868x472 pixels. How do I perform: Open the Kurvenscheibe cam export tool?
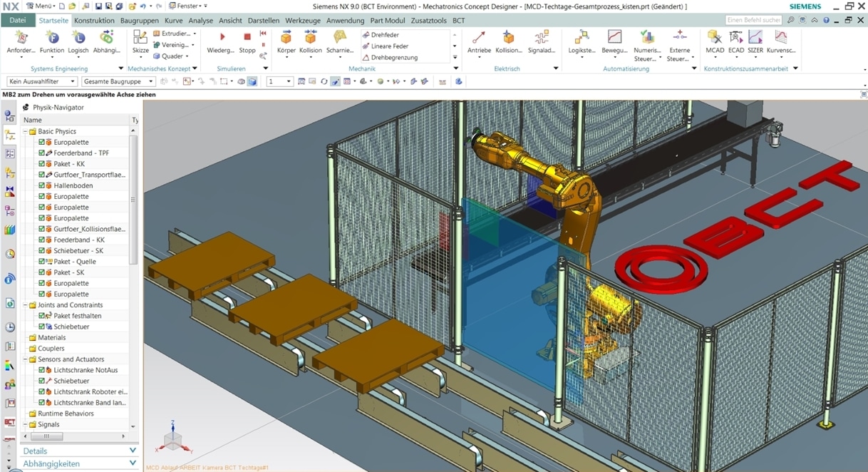[x=781, y=42]
